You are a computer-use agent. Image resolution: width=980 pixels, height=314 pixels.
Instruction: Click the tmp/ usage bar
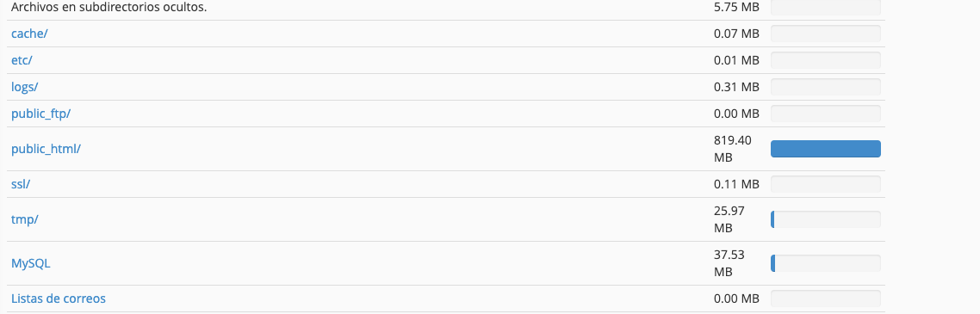[x=826, y=219]
